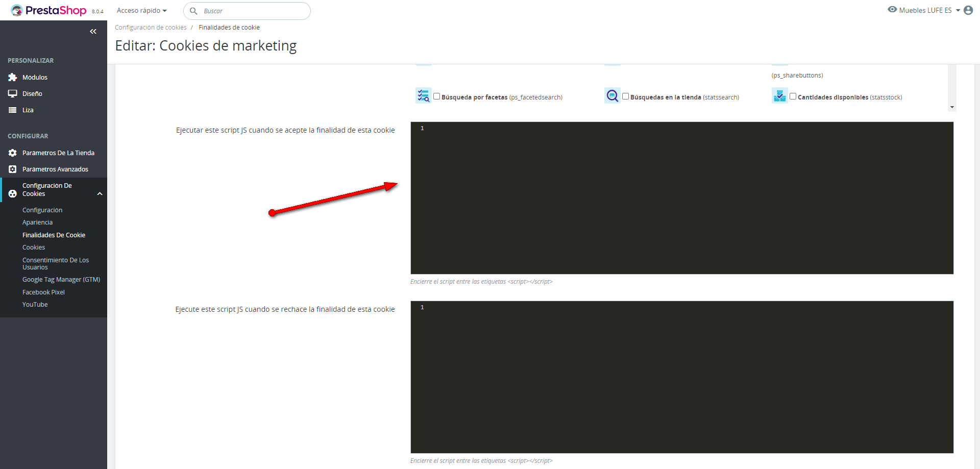The image size is (980, 469).
Task: Enable the Búsqueda por facetas checkbox
Action: pos(437,96)
